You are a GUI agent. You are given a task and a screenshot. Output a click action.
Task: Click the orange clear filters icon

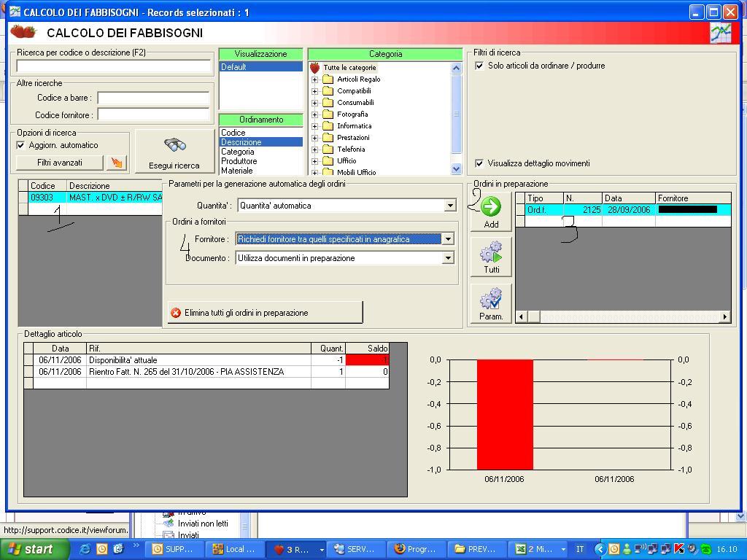[x=117, y=163]
